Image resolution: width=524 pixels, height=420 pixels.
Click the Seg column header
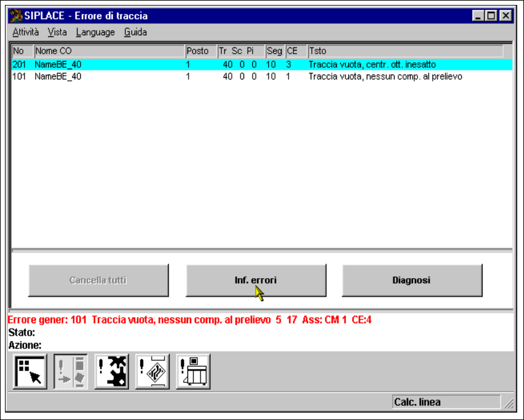pos(275,51)
